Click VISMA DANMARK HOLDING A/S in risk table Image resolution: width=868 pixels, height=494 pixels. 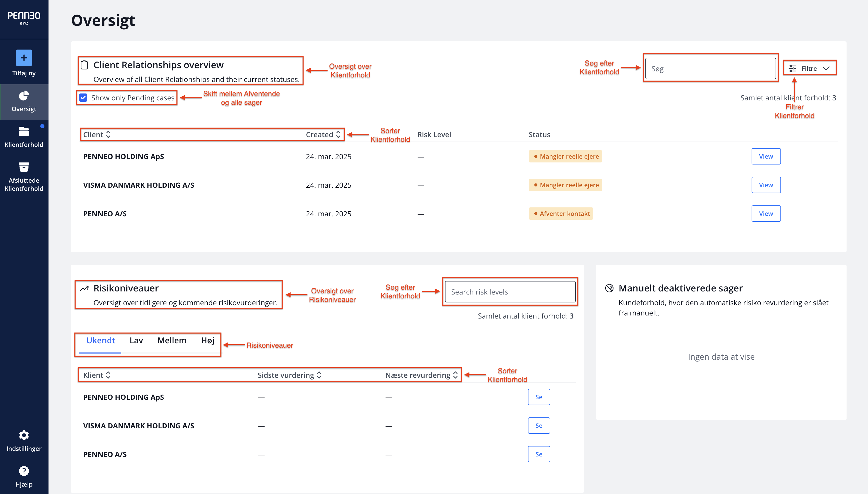[x=139, y=426]
